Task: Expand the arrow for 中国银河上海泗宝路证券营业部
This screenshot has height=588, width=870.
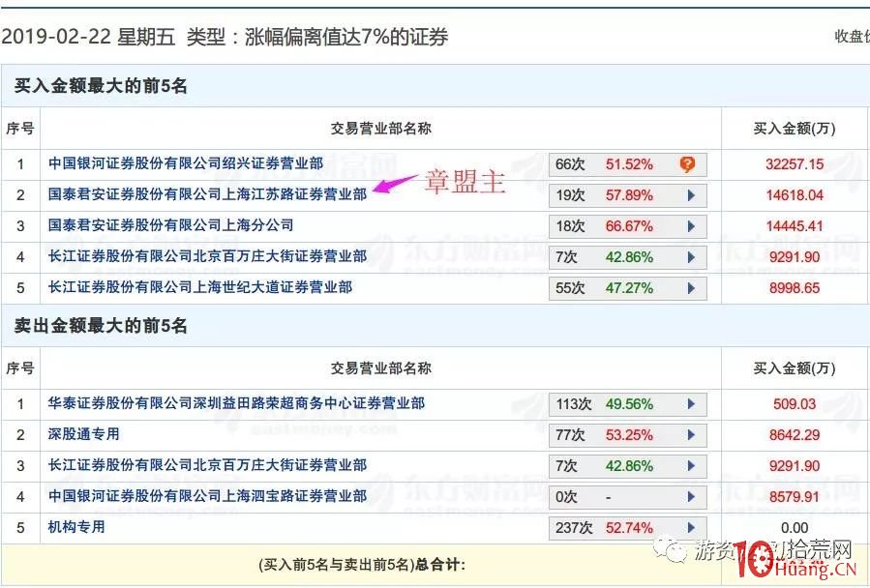Action: coord(691,497)
